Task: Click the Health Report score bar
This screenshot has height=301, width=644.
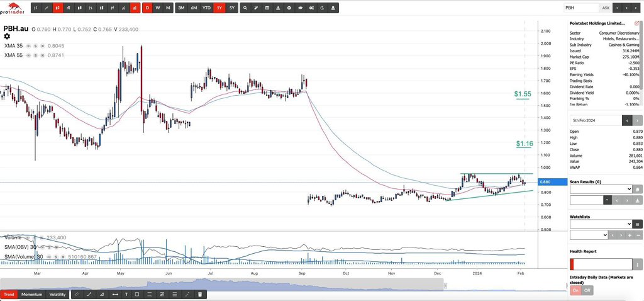Action: 601,264
